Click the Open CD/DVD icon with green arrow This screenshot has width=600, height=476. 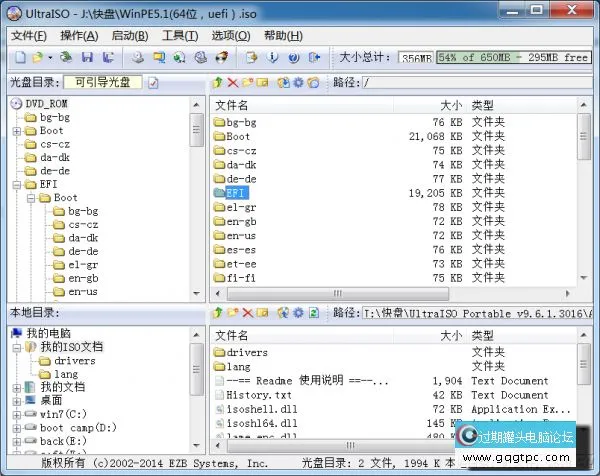tap(66, 57)
